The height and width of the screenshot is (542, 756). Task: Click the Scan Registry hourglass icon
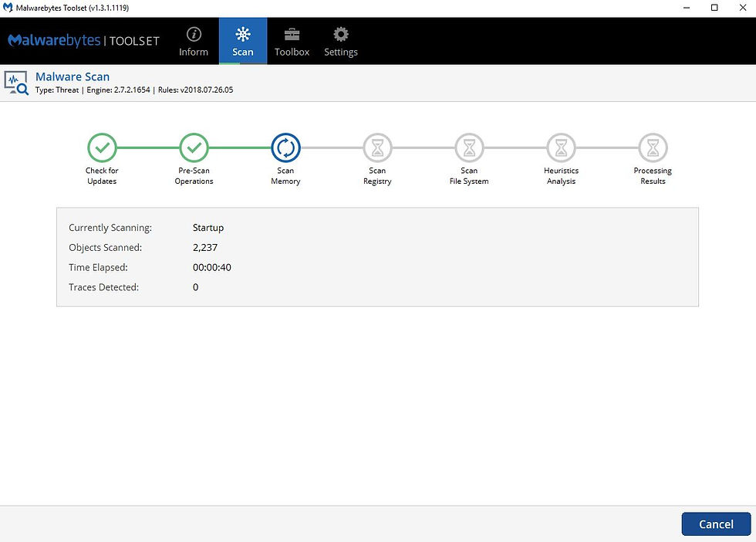click(377, 147)
